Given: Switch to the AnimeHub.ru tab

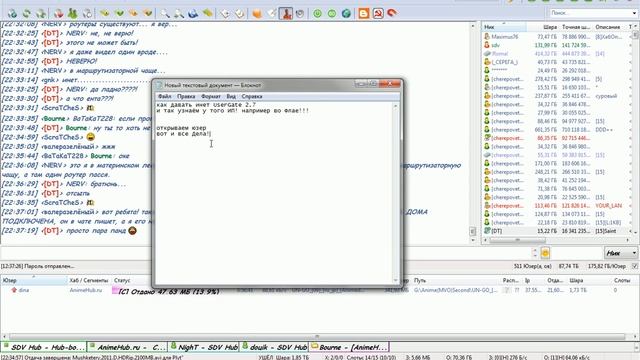Looking at the screenshot, I should (127, 347).
